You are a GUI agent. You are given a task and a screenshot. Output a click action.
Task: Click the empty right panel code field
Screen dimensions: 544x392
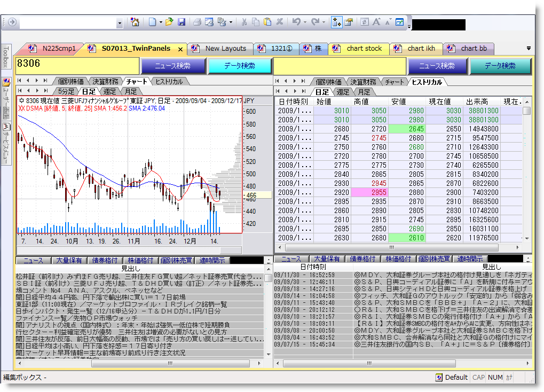point(340,66)
